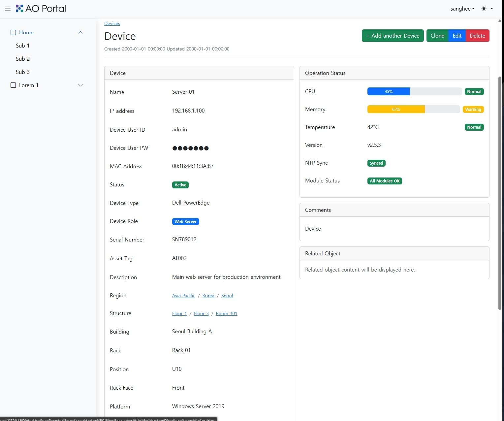Click the red Delete button
The width and height of the screenshot is (504, 421).
click(x=478, y=36)
